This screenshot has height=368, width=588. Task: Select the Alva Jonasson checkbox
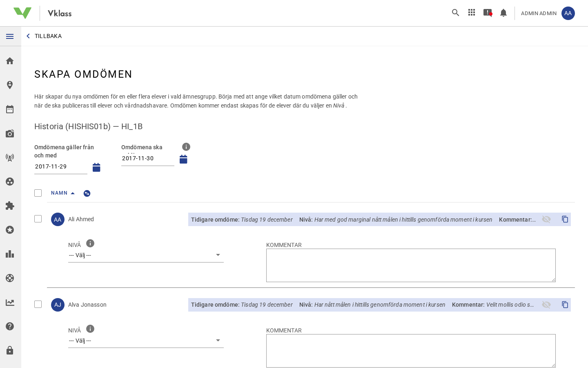[38, 304]
